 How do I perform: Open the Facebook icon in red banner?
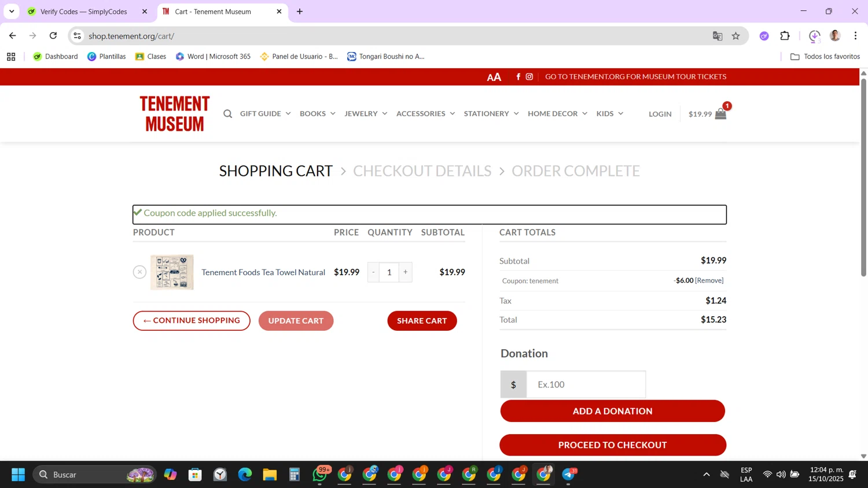(x=518, y=76)
